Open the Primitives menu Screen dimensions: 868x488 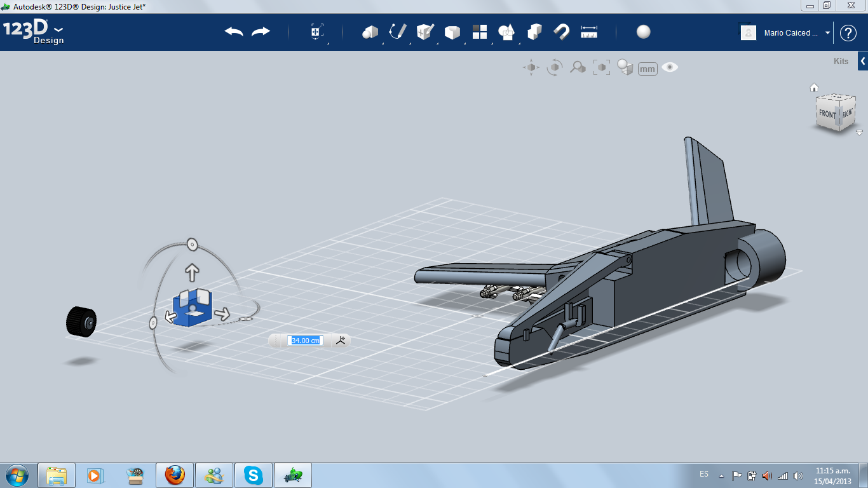pos(370,32)
